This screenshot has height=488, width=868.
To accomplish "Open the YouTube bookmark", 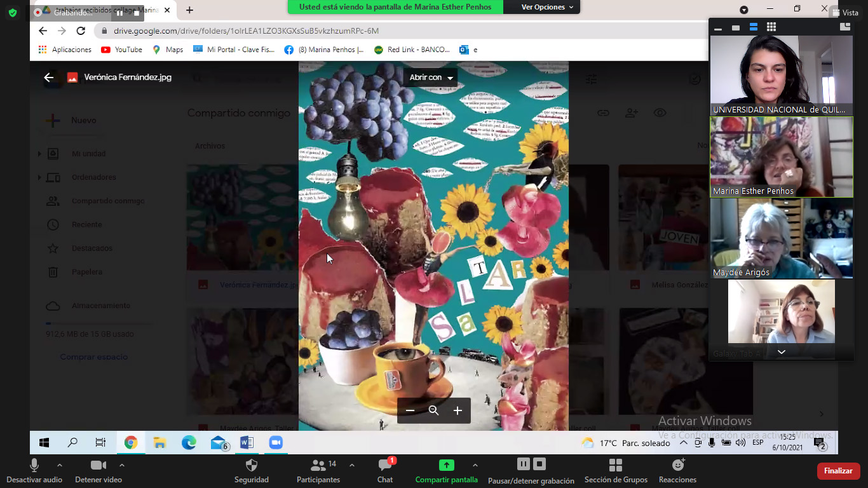I will 121,50.
